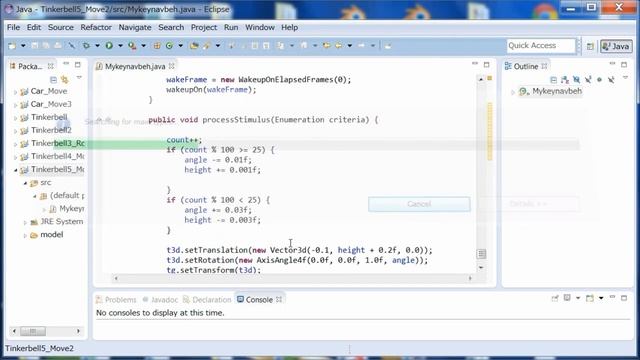Image resolution: width=640 pixels, height=360 pixels.
Task: Collapse the src folder
Action: coord(25,183)
